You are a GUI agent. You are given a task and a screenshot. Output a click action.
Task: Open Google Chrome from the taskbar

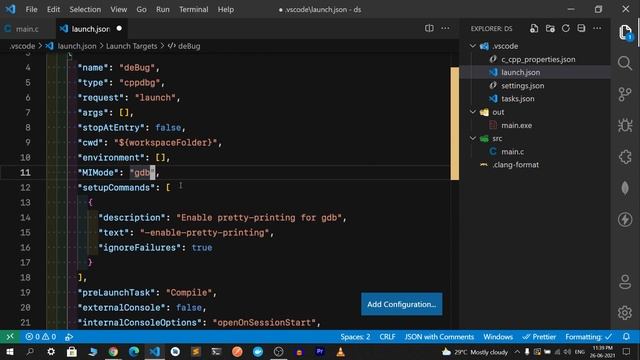tap(113, 351)
